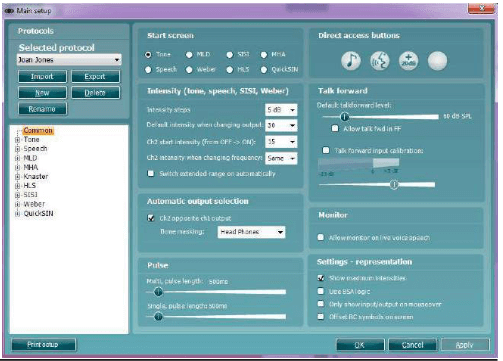Open the Bone masking Head Phones dropdown

coord(251,232)
